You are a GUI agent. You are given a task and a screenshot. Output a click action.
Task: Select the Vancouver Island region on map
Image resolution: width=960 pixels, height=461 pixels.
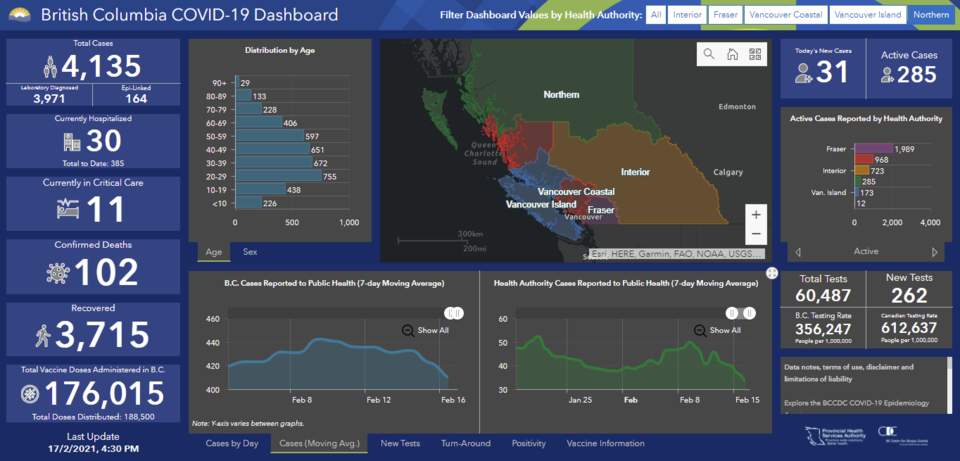click(x=541, y=204)
